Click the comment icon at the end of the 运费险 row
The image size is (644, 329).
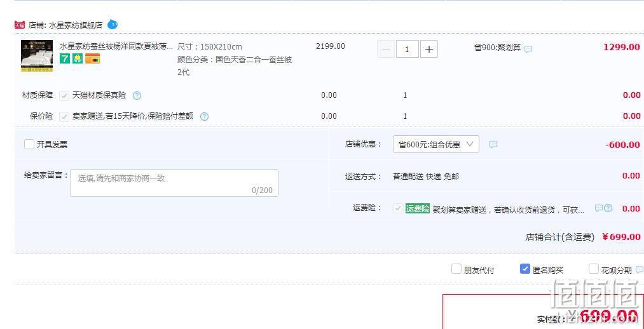point(599,208)
